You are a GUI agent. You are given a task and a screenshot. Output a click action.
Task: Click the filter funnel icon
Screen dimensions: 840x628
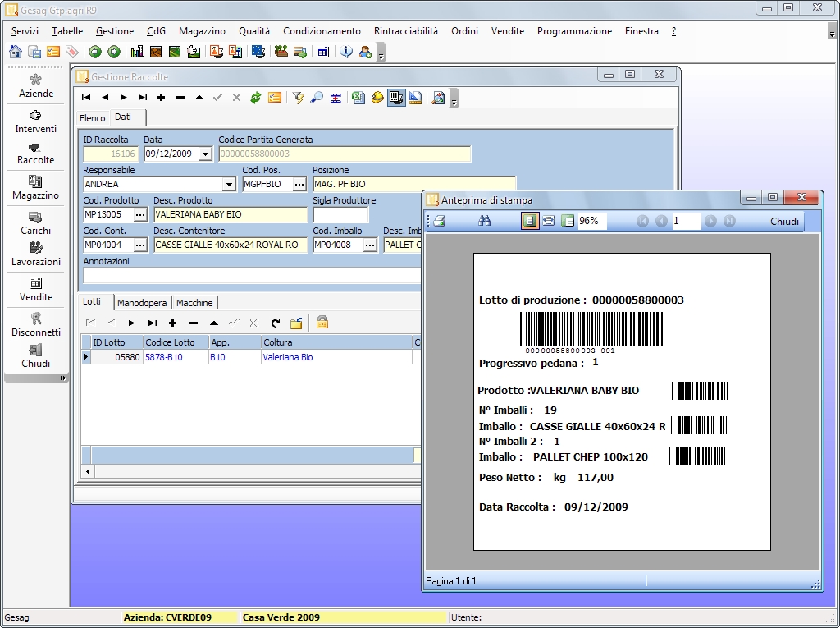[298, 98]
